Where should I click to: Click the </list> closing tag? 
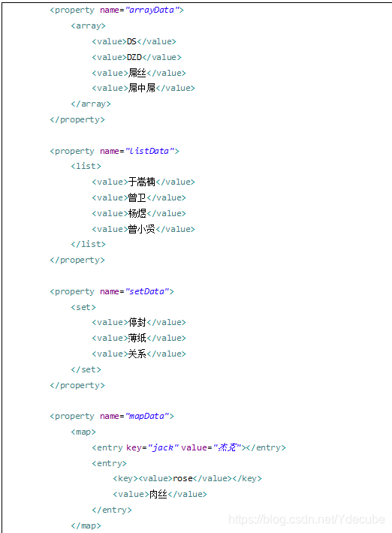(x=88, y=244)
